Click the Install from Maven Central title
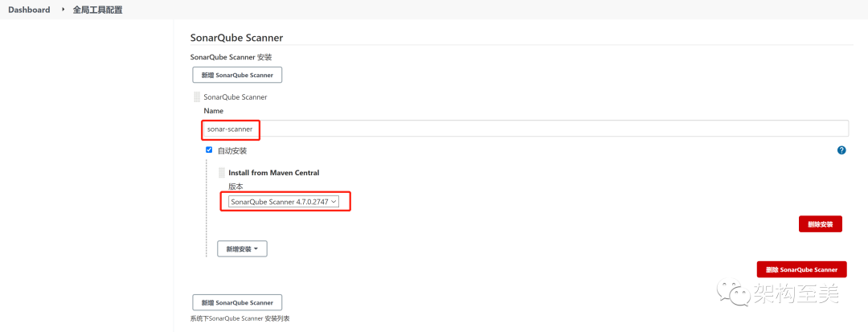The height and width of the screenshot is (332, 868). [x=274, y=173]
